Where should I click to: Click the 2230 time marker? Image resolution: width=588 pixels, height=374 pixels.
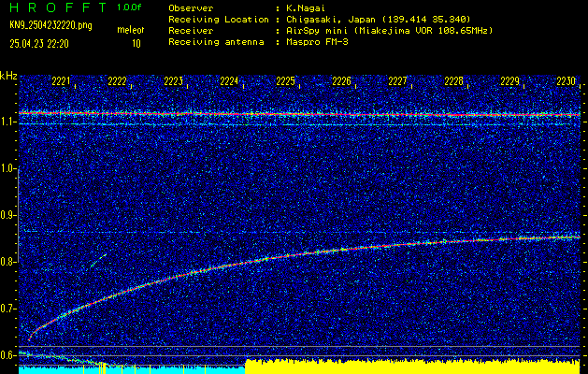566,81
